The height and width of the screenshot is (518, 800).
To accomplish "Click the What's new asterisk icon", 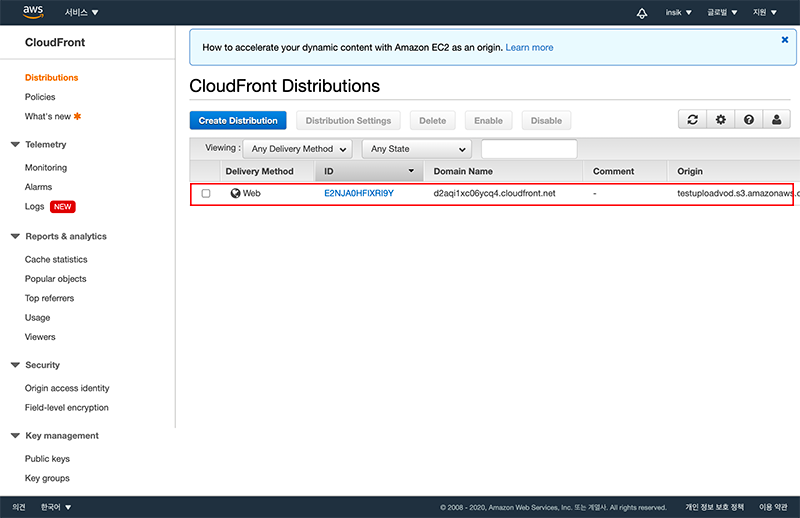I will 78,116.
